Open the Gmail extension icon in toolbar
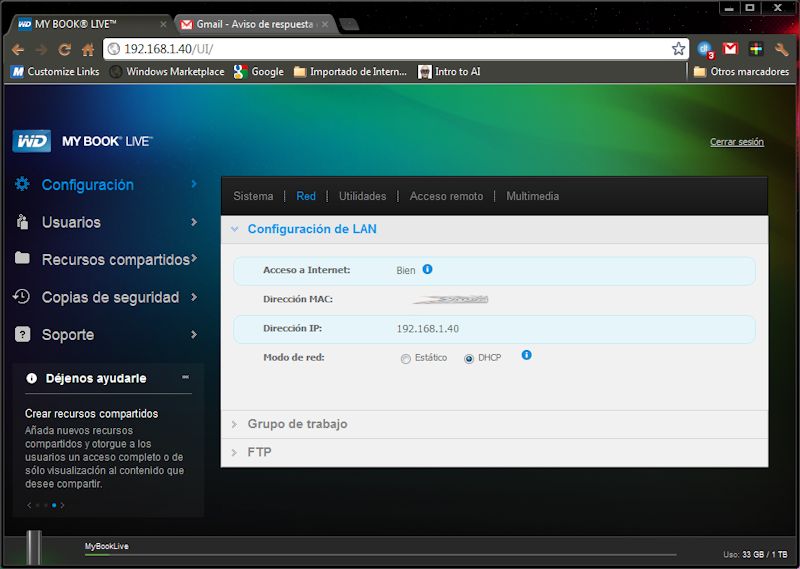800x569 pixels. click(731, 48)
